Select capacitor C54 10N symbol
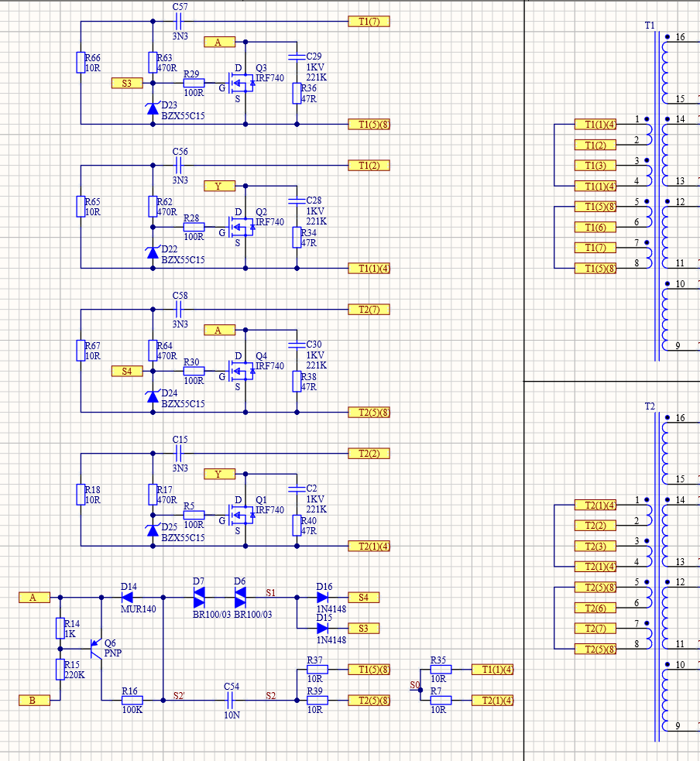The image size is (700, 761). coord(231,701)
